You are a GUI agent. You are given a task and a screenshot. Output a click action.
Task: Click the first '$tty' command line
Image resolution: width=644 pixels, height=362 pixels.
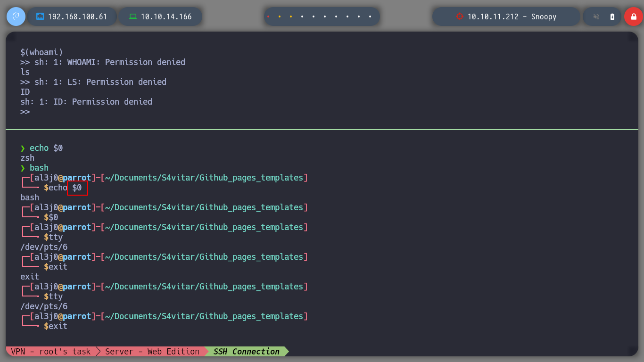click(53, 237)
